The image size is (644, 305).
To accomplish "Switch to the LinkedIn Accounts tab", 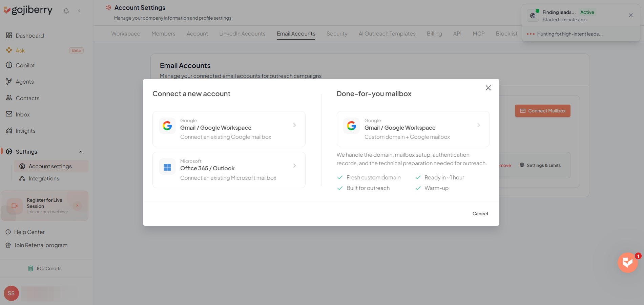I will pyautogui.click(x=242, y=34).
